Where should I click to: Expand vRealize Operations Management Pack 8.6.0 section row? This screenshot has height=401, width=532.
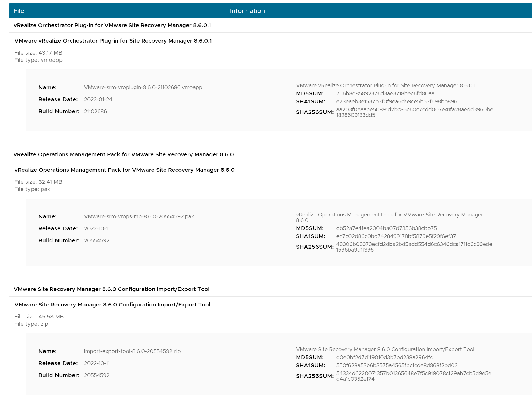click(x=124, y=154)
